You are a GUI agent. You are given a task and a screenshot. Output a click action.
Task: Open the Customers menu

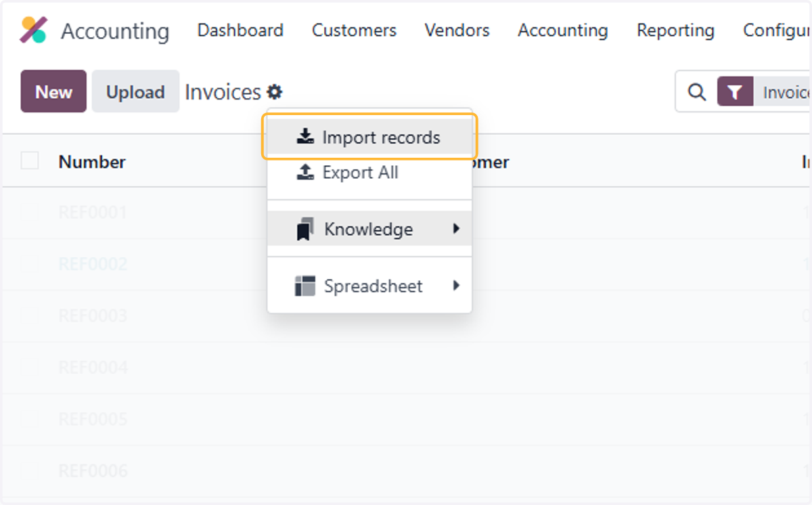[354, 30]
